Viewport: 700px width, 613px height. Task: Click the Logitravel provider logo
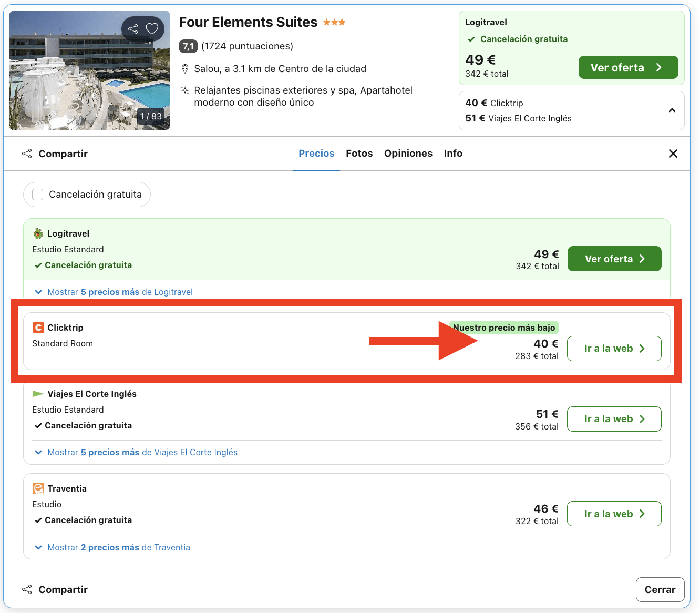click(x=38, y=233)
